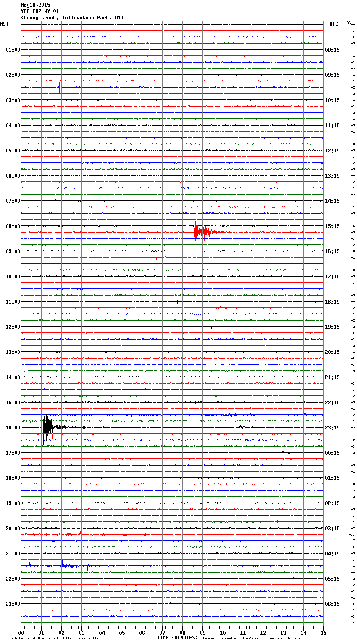This screenshot has width=357, height=644.
Task: Click the 19:15 UTC time label
Action: tap(332, 327)
